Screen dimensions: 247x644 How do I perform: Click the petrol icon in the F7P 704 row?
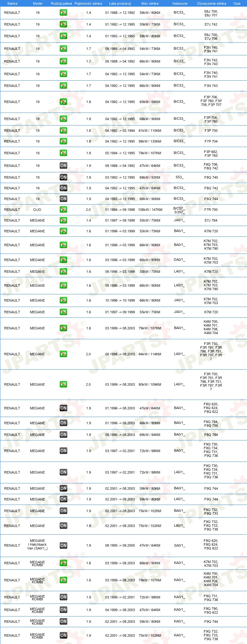(x=63, y=141)
